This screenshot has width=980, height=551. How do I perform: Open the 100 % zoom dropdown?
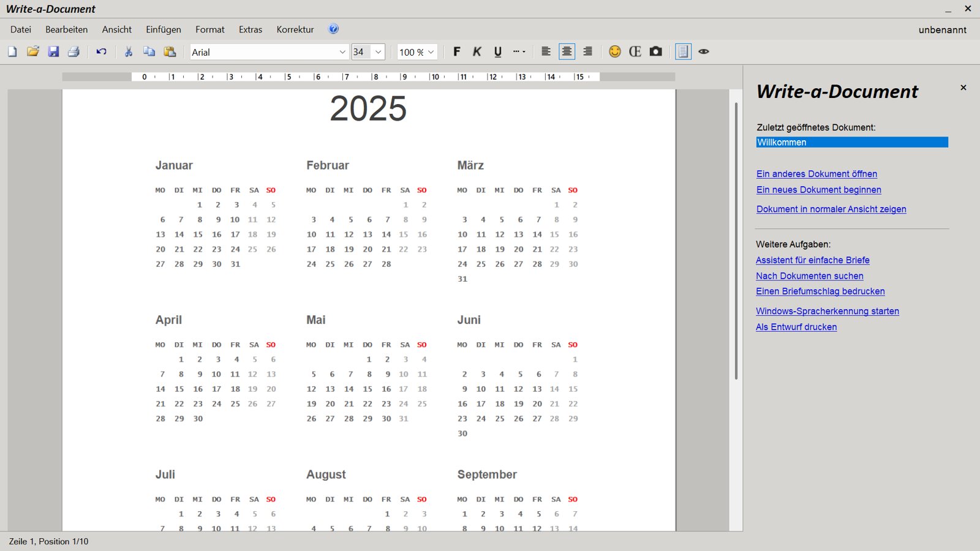click(431, 53)
